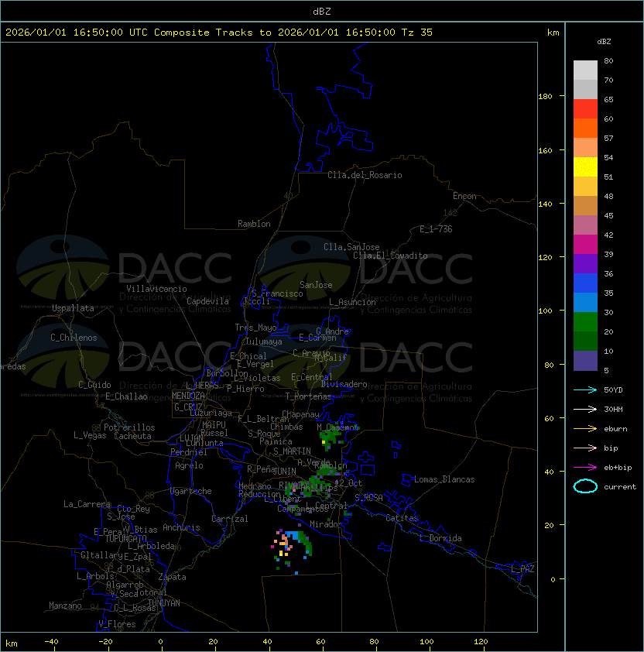The height and width of the screenshot is (652, 644).
Task: Click the yellow eburn arrow in legend
Action: coord(585,429)
